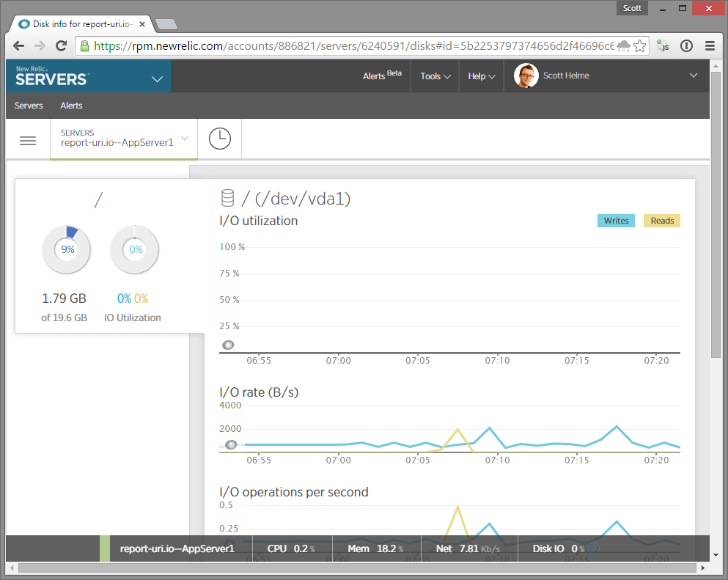Image resolution: width=728 pixels, height=580 pixels.
Task: Open the JS extension icon
Action: point(663,46)
